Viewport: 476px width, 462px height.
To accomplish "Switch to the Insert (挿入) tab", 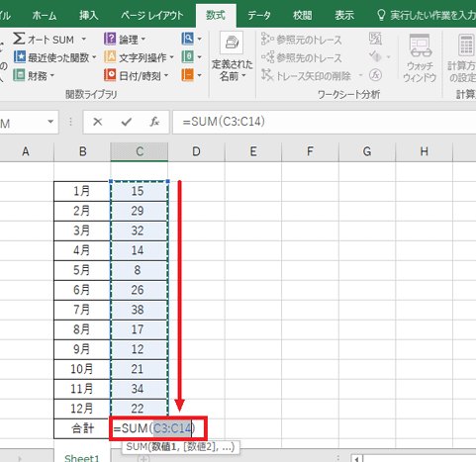I will point(88,16).
